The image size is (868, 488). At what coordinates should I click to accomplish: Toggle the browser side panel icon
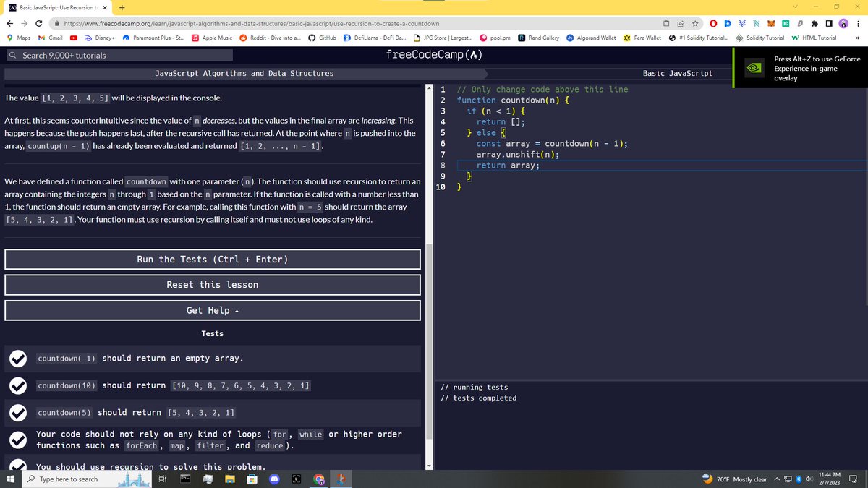829,23
